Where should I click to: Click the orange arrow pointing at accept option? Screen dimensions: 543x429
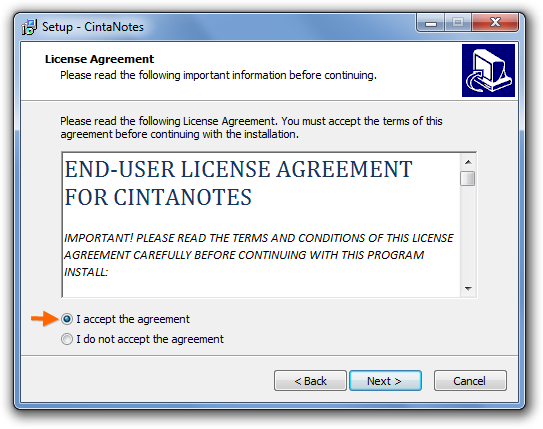(45, 318)
